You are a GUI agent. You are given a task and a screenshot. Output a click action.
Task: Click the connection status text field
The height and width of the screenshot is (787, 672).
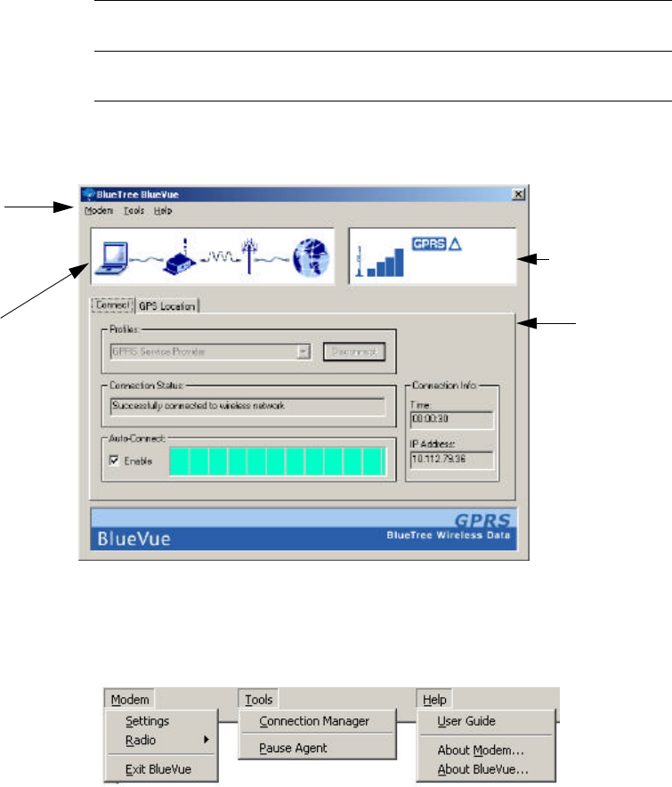coord(248,406)
